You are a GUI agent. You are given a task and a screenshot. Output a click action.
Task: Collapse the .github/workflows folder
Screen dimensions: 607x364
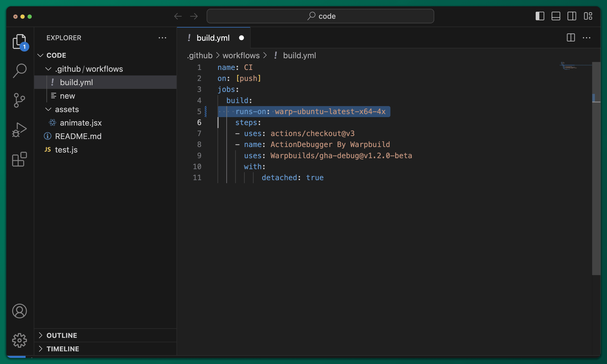click(x=48, y=69)
